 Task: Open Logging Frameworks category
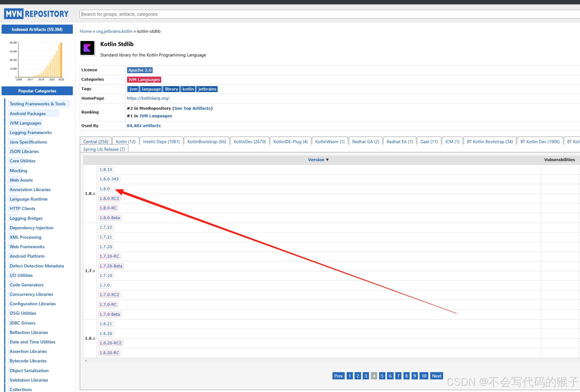31,132
